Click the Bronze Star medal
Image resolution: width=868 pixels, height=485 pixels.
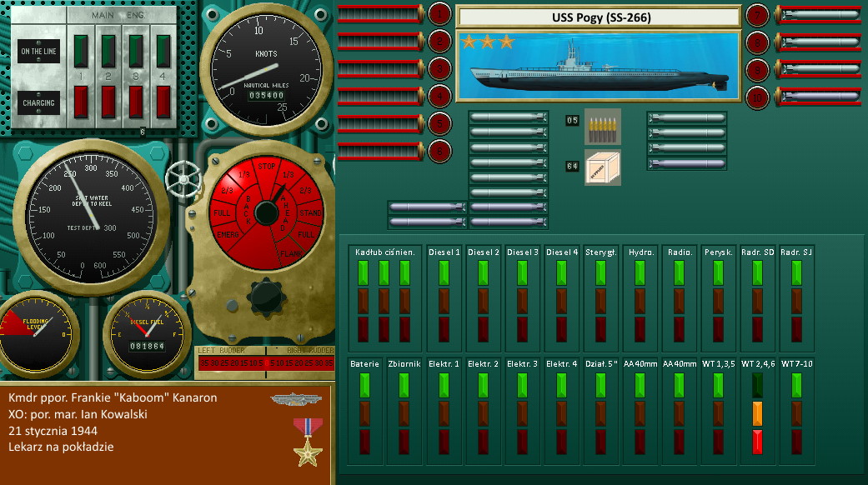tap(307, 442)
